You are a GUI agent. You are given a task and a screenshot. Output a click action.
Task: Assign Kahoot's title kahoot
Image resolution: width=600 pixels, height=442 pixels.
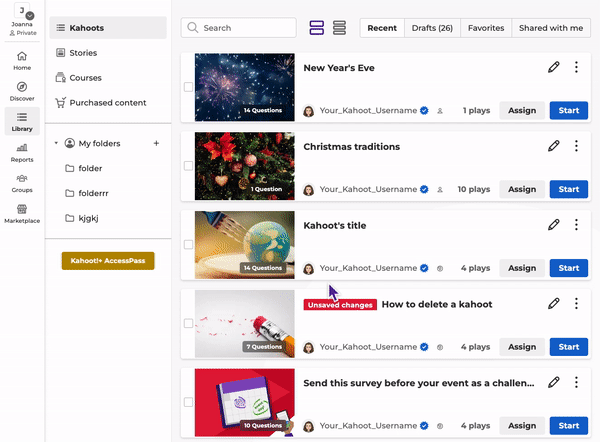pos(522,268)
